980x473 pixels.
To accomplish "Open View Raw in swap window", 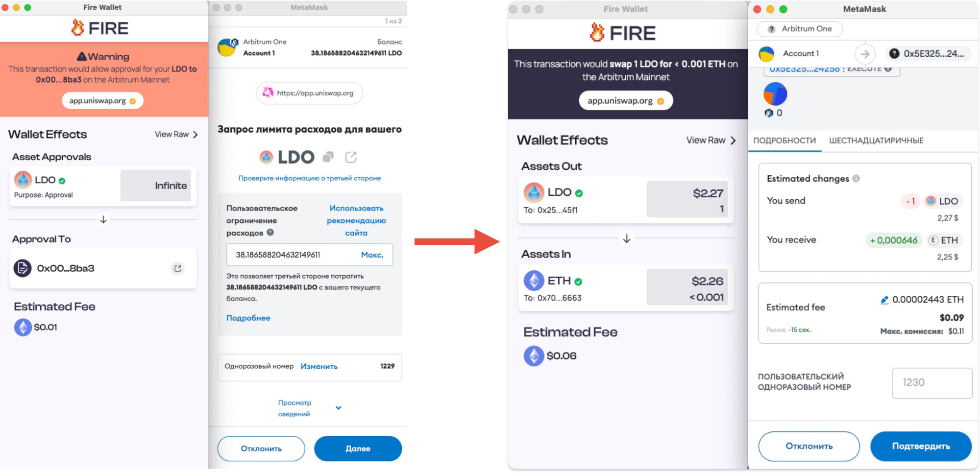I will [x=711, y=141].
